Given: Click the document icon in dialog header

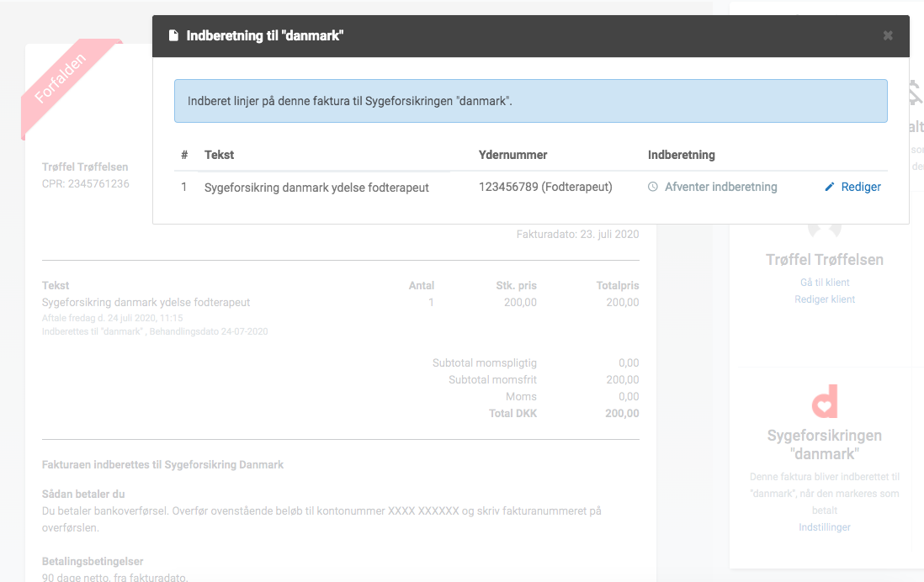Looking at the screenshot, I should [173, 35].
